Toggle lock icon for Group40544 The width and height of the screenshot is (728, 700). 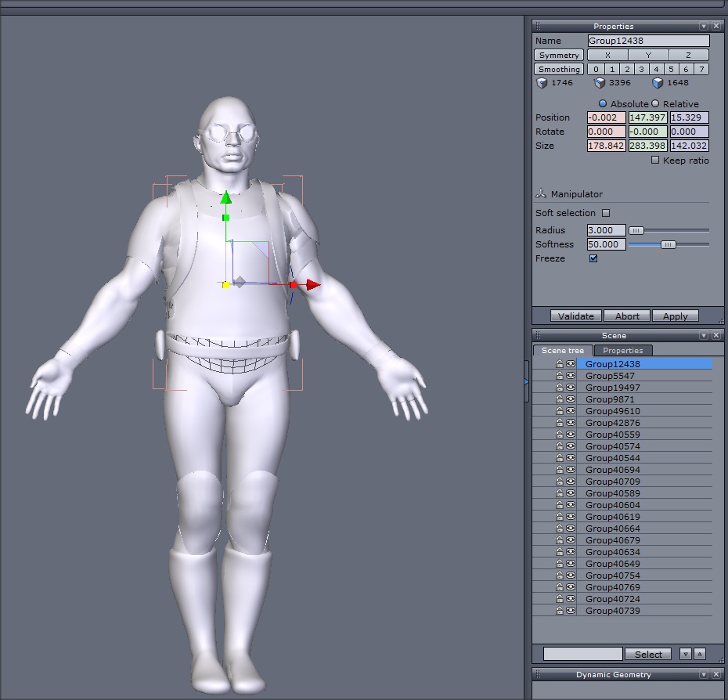point(560,457)
